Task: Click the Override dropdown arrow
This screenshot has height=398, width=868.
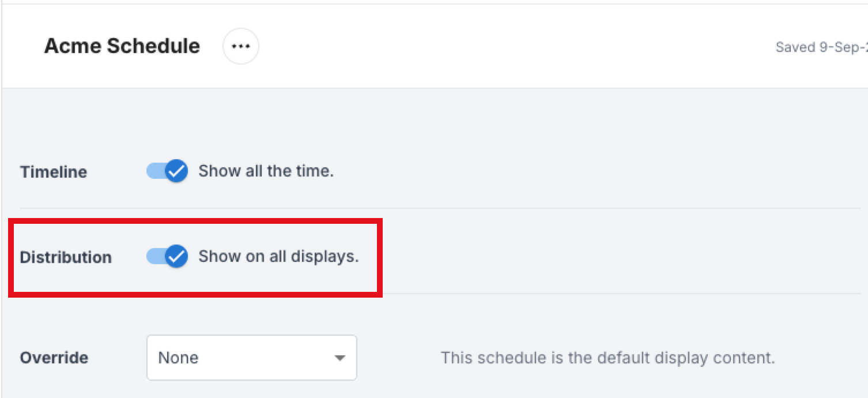Action: pos(340,358)
